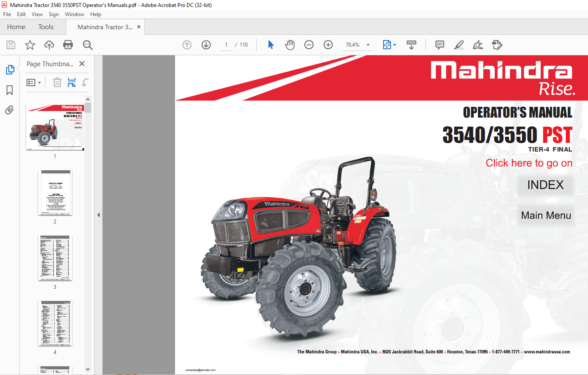
Task: Go to previous page arrow
Action: coord(187,45)
